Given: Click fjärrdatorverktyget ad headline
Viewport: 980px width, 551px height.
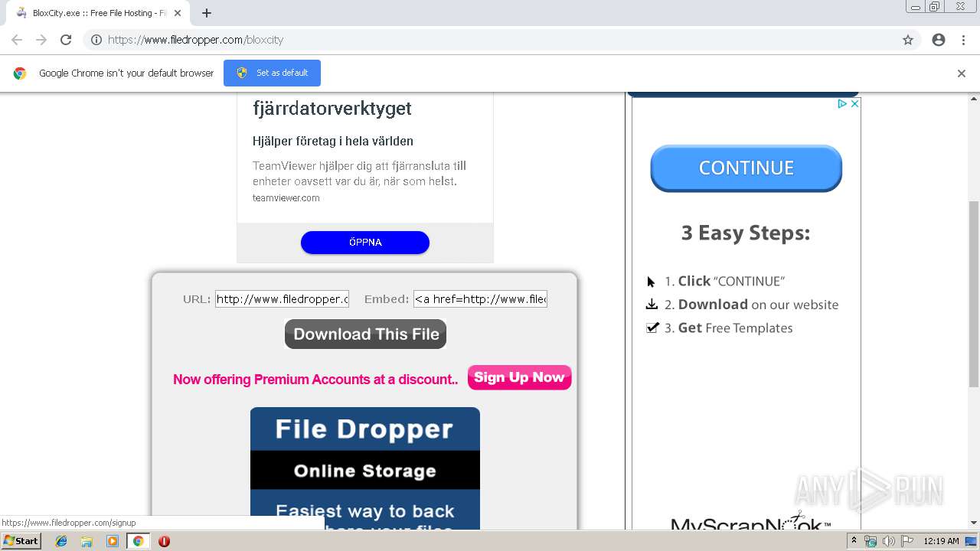Looking at the screenshot, I should pyautogui.click(x=332, y=109).
